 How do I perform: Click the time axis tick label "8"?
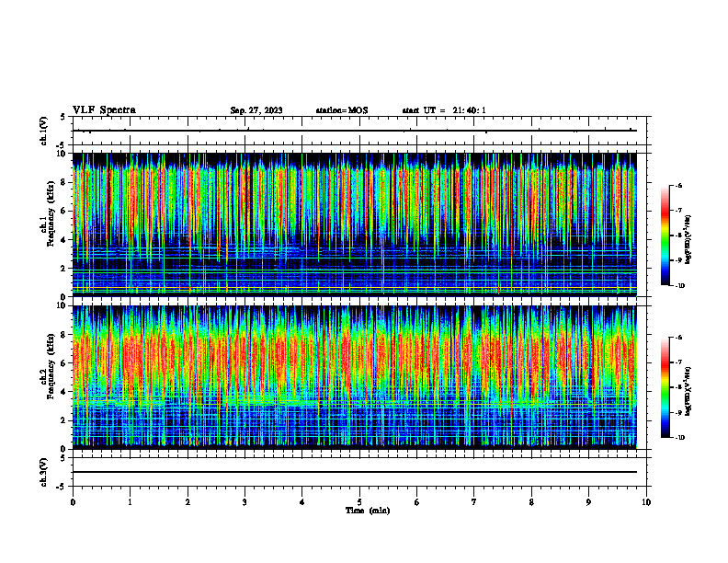(531, 502)
